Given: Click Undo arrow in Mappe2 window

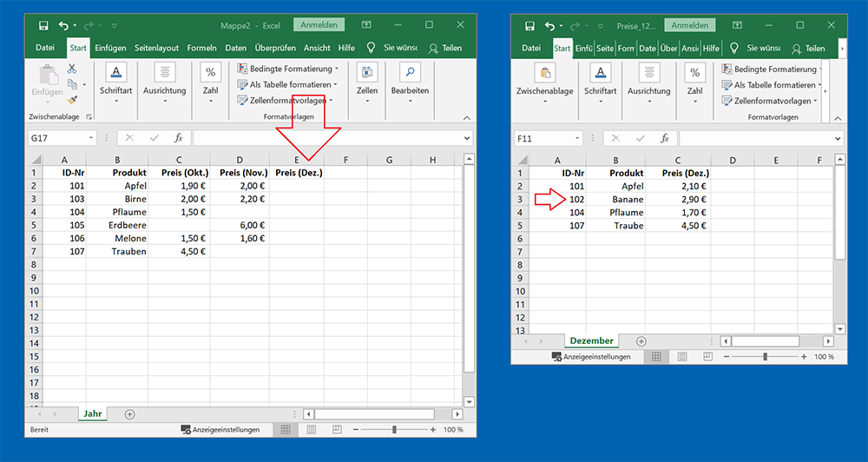Looking at the screenshot, I should [x=63, y=25].
